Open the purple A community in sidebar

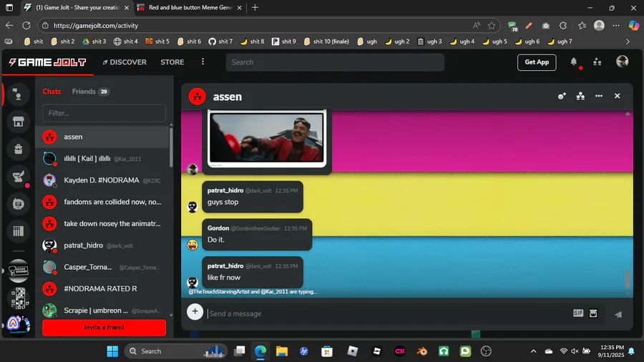pyautogui.click(x=18, y=325)
